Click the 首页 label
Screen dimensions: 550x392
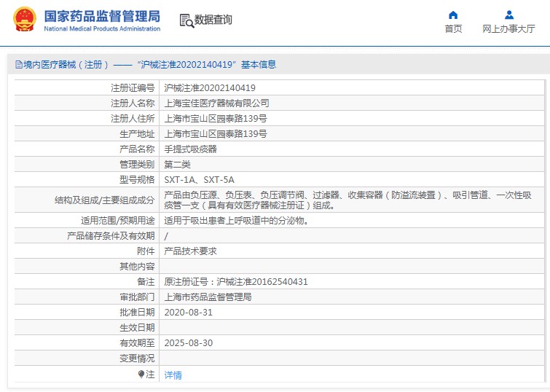coord(453,28)
